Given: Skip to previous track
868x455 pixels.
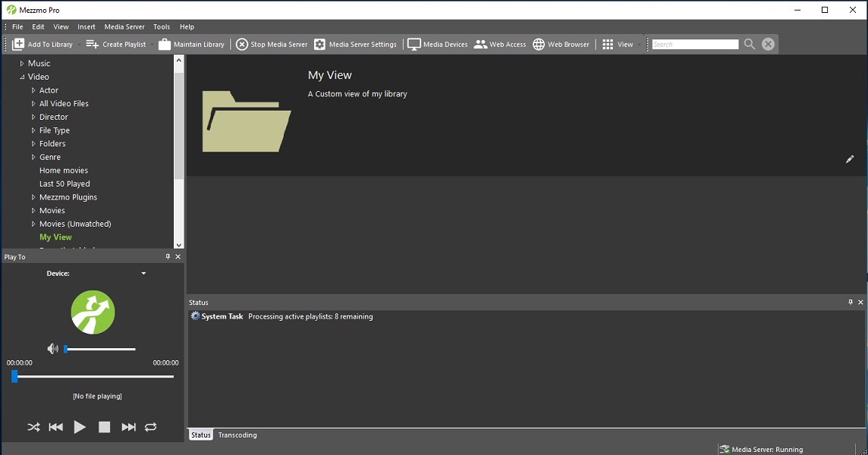Looking at the screenshot, I should coord(56,427).
